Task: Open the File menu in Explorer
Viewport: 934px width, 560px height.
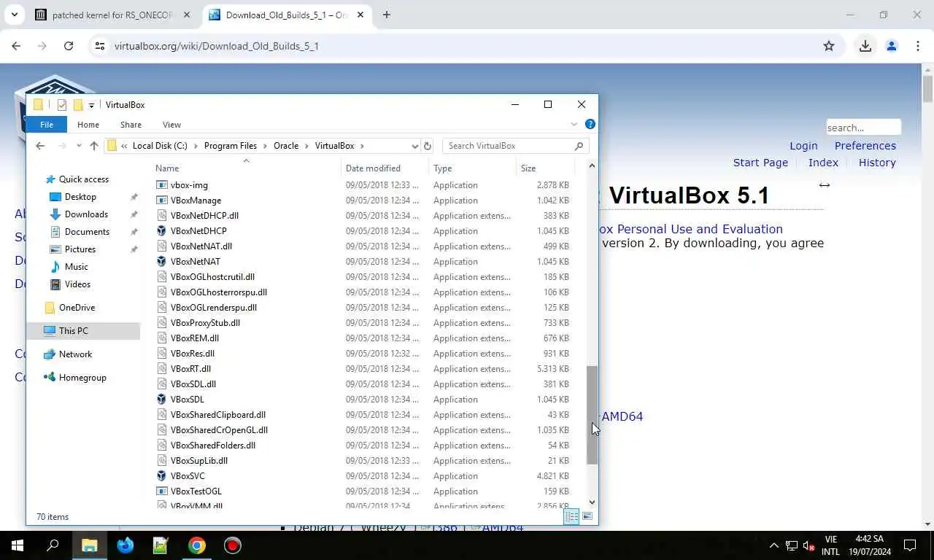Action: click(x=47, y=125)
